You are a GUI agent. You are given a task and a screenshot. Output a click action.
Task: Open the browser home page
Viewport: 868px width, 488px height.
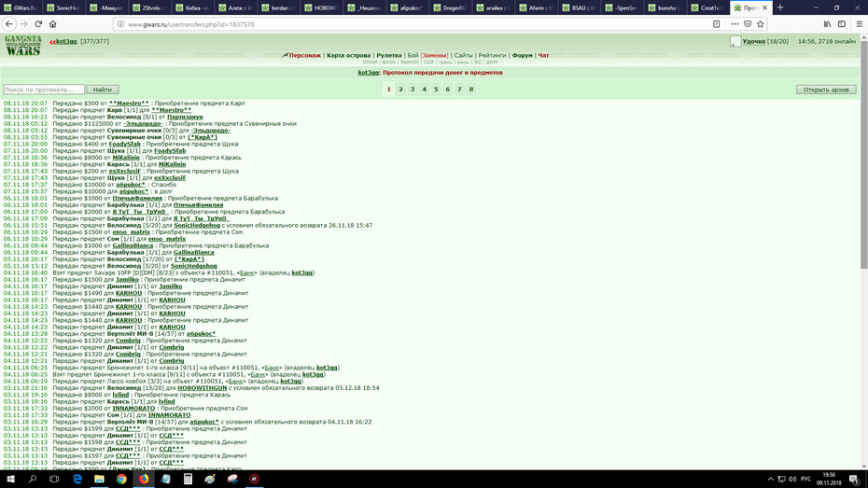pos(52,24)
